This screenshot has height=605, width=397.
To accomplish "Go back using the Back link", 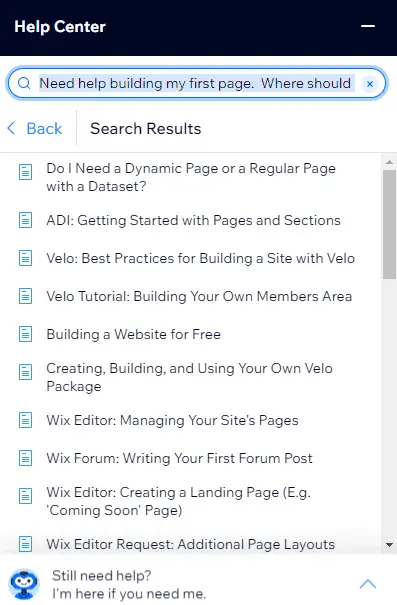I will [x=35, y=128].
